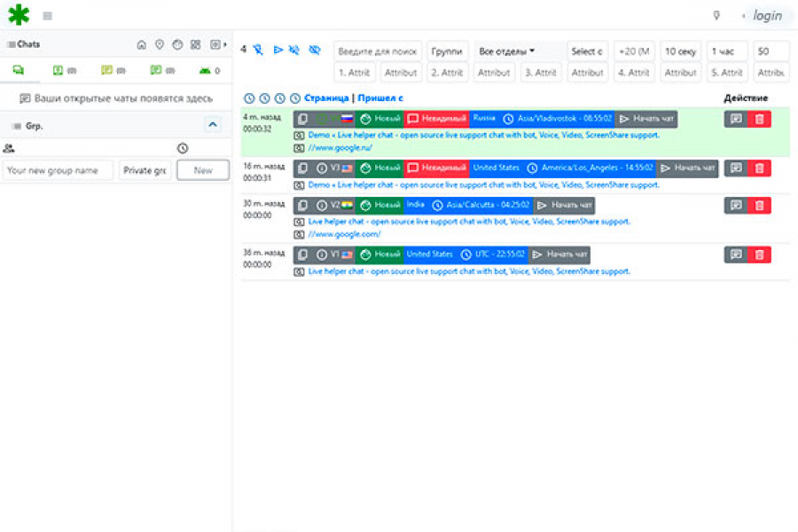Delete the UTC visitor via trash icon
This screenshot has width=798, height=532.
coord(759,254)
